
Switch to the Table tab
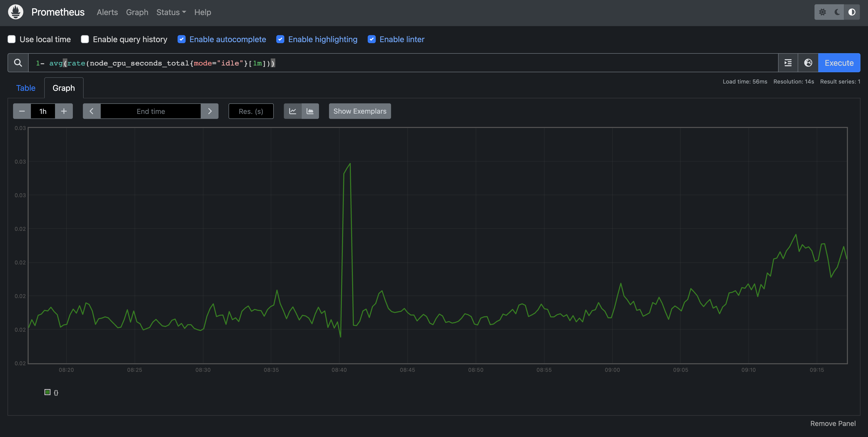pos(26,88)
